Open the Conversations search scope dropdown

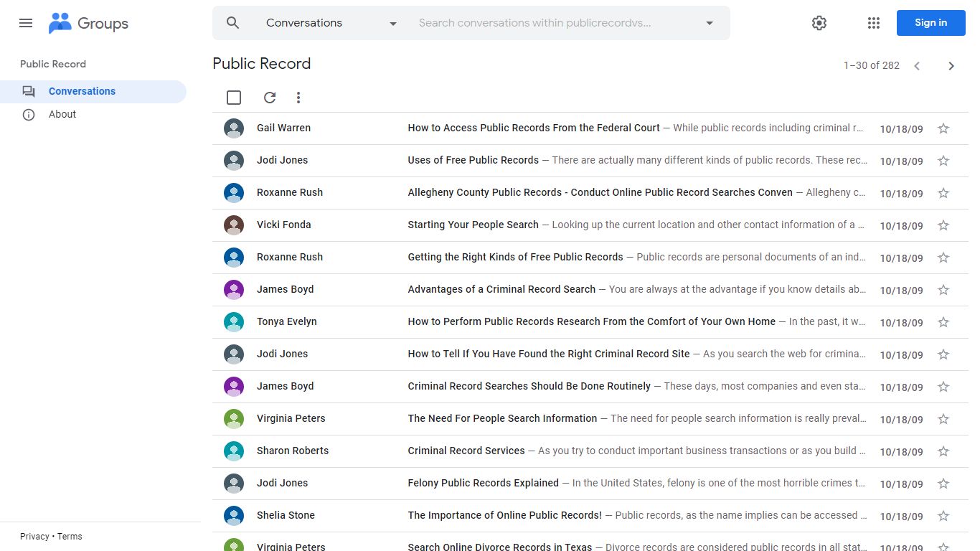(331, 23)
